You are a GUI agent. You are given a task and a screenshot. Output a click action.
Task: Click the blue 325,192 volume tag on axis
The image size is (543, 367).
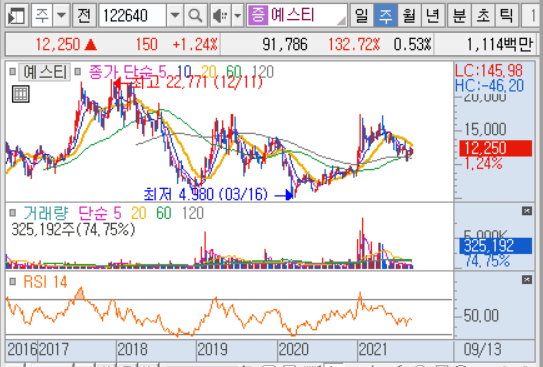click(495, 246)
